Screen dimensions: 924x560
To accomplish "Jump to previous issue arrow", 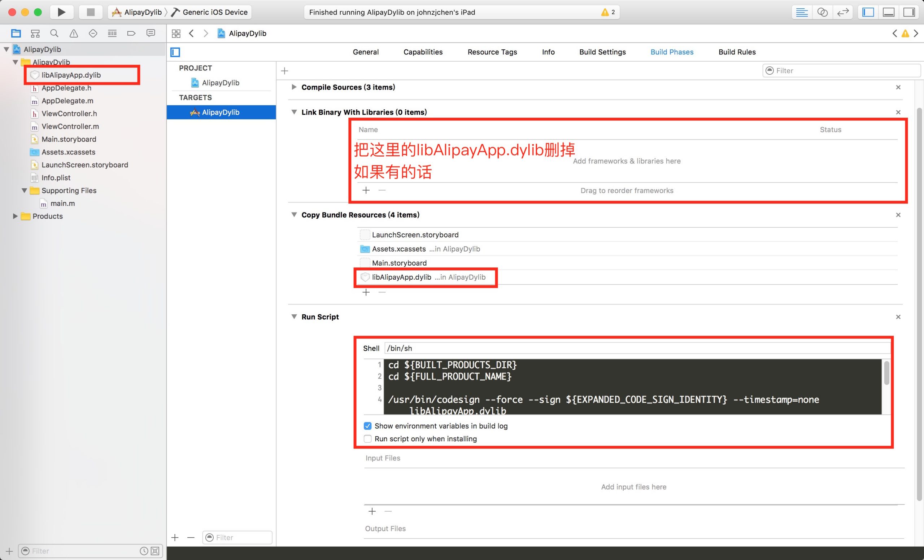I will (895, 33).
